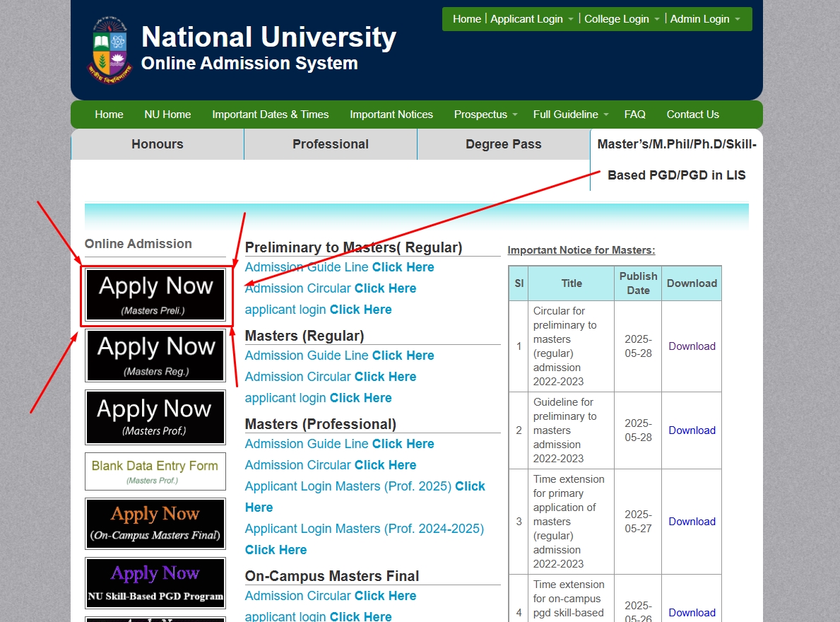Download circular for preliminary to masters
Image resolution: width=840 pixels, height=622 pixels.
692,346
